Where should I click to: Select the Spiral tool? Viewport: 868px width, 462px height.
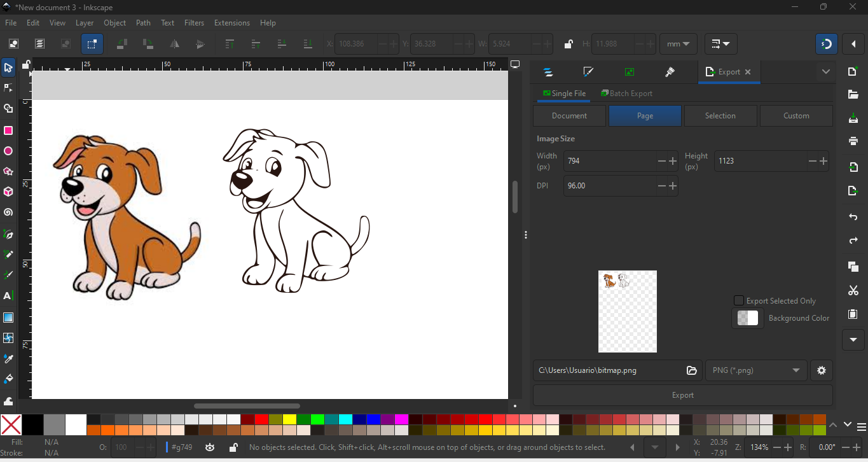[8, 213]
